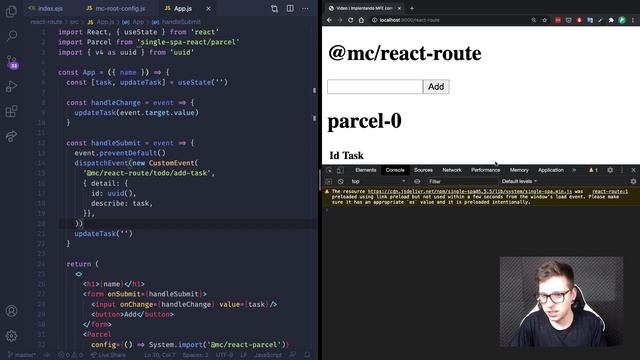Open DevTools settings gear
This screenshot has width=640, height=360.
tap(610, 170)
